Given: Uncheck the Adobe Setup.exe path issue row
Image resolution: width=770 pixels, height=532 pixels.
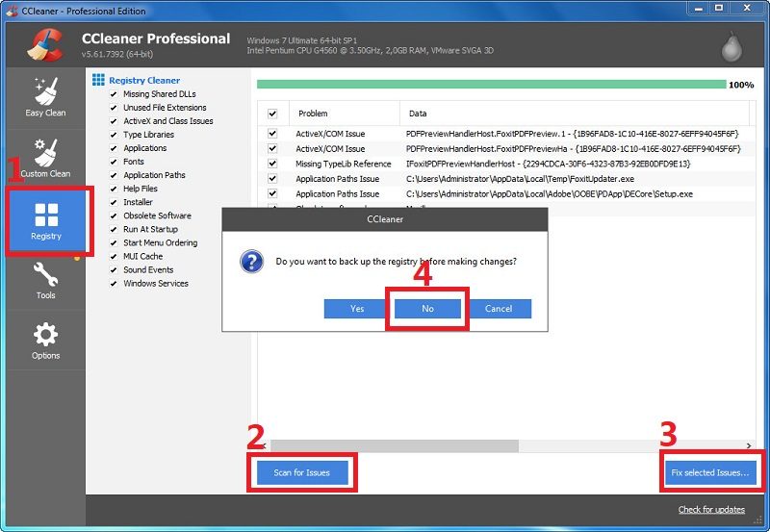Looking at the screenshot, I should coord(272,194).
